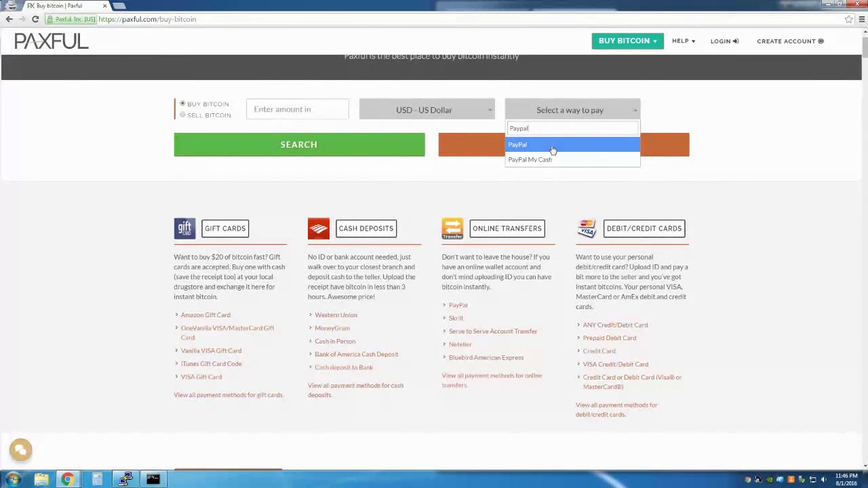Screen dimensions: 868x488
Task: Open Western Union link
Action: pyautogui.click(x=336, y=314)
